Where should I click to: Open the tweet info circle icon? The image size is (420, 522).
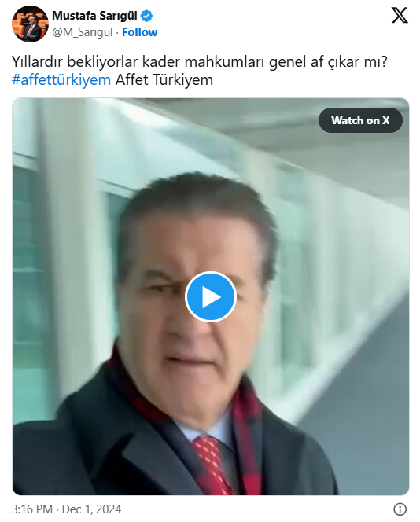pos(400,509)
